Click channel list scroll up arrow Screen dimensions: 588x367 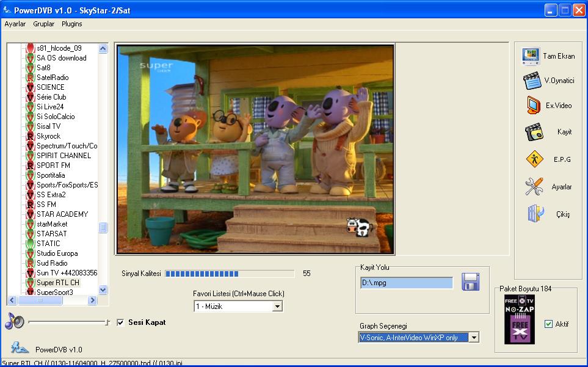pyautogui.click(x=103, y=48)
